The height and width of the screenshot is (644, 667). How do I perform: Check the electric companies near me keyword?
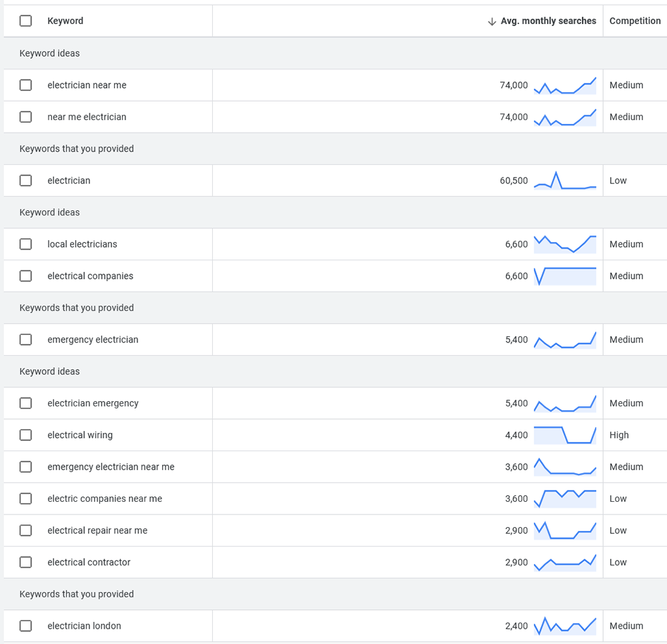(x=25, y=499)
